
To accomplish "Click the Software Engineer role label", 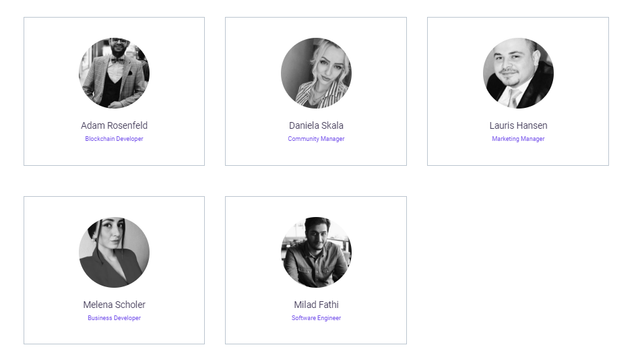I will coord(316,318).
